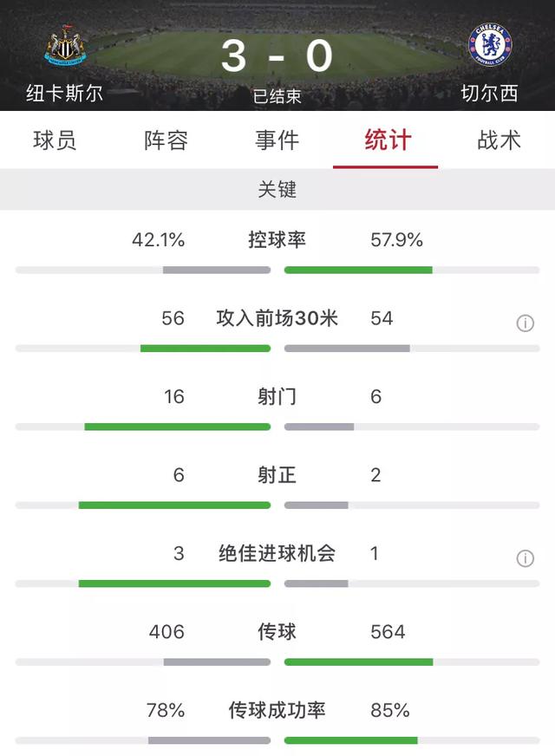Click the 3 - 0 match score
The width and height of the screenshot is (555, 756).
(277, 55)
